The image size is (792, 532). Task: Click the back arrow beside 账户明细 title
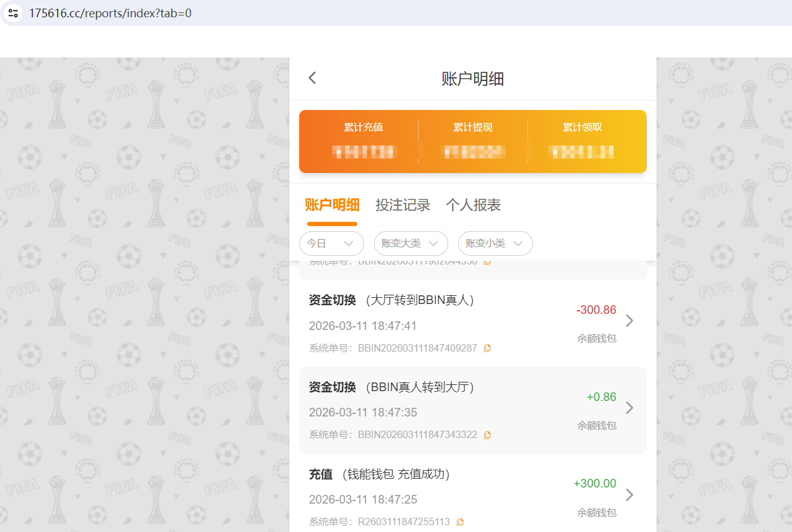(x=312, y=78)
